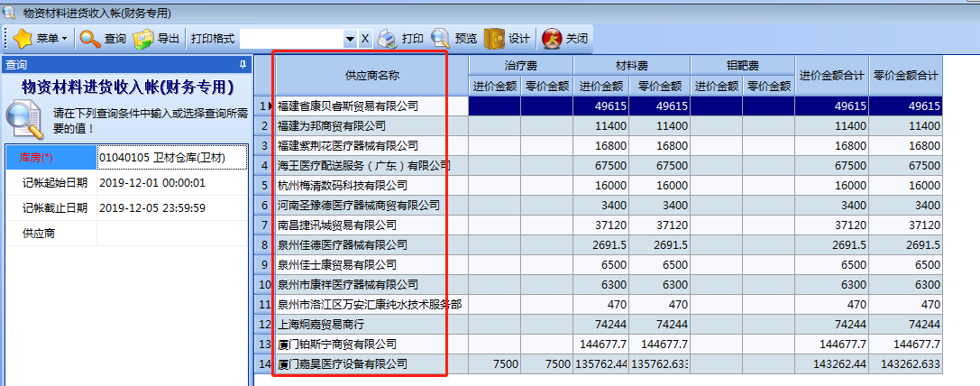
Task: Click the pin icon on the 查询 panel
Action: [x=243, y=64]
